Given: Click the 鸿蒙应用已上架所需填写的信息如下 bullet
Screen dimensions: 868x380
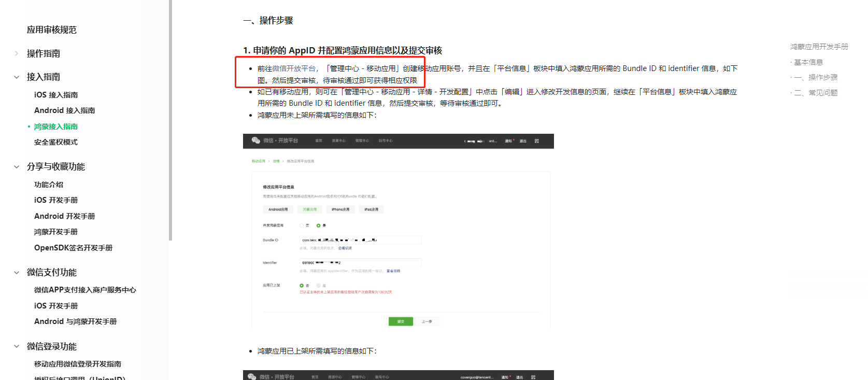Looking at the screenshot, I should coord(317,351).
